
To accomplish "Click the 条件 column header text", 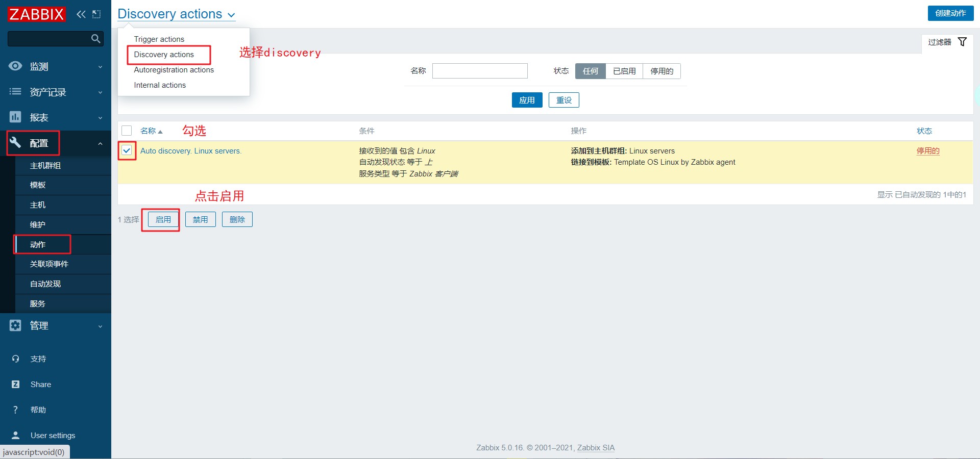I will point(366,131).
